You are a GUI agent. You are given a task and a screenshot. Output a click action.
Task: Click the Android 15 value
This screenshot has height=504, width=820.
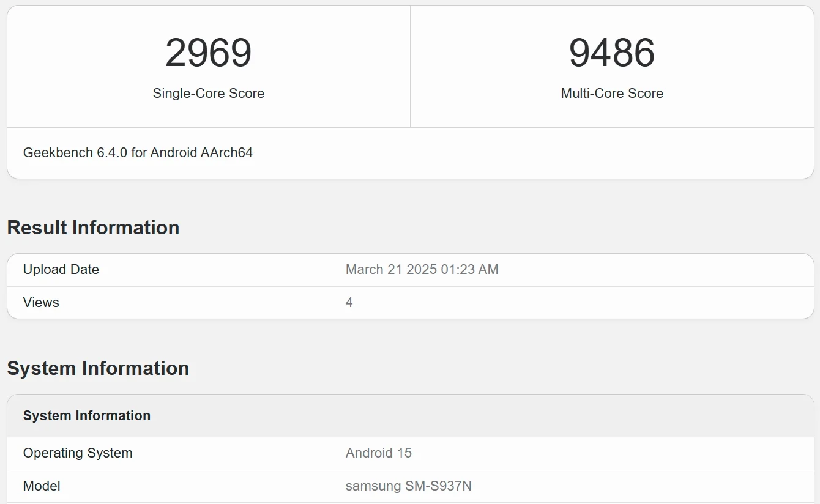pos(379,453)
